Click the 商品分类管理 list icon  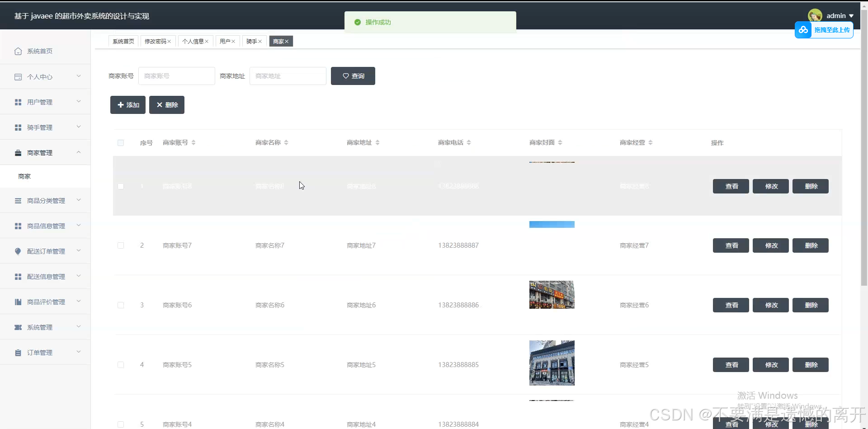point(18,201)
